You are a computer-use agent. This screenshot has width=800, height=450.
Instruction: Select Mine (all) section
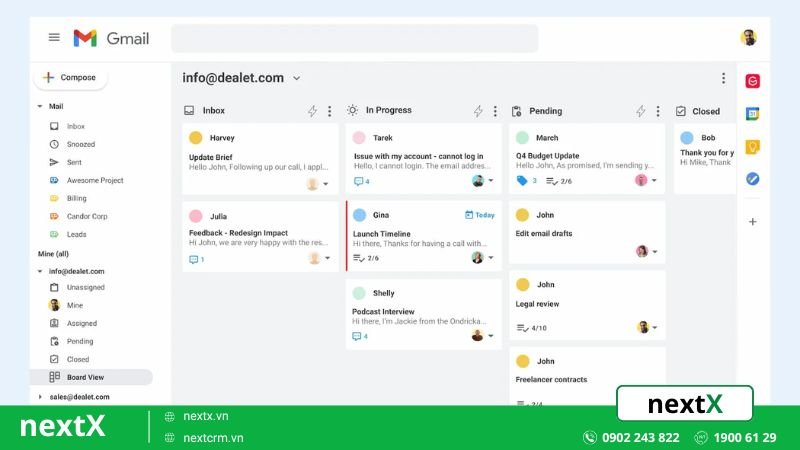(x=53, y=254)
